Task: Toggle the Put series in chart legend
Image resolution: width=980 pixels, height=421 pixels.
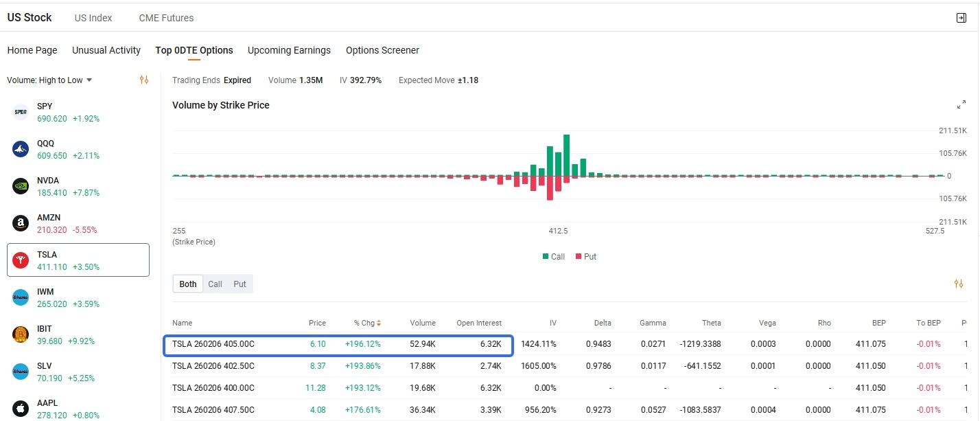Action: (586, 256)
